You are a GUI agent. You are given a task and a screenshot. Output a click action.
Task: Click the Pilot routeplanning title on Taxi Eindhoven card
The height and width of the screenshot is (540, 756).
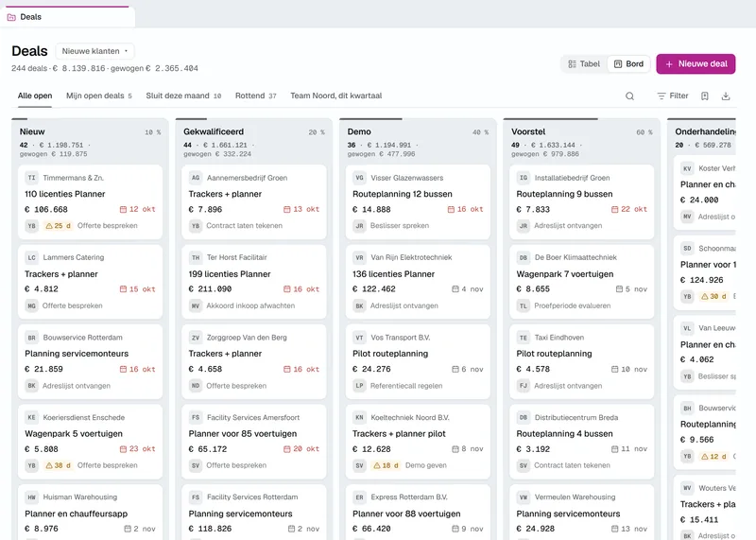pos(554,354)
